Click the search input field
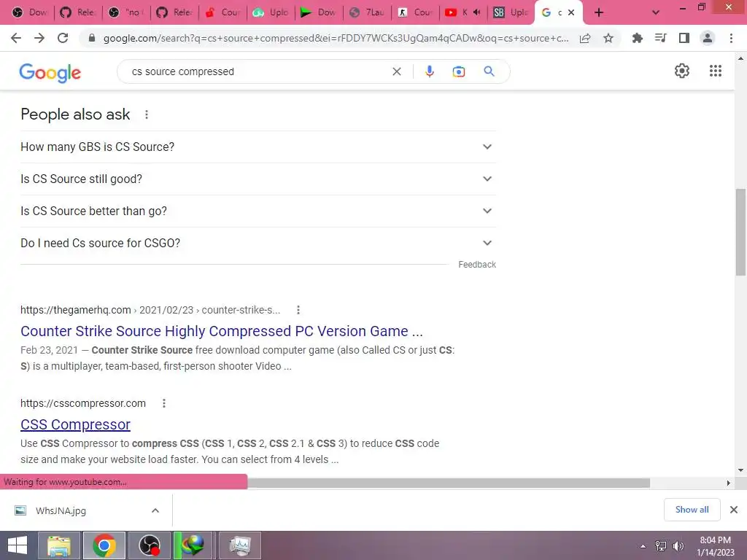Viewport: 747px width, 560px height. pos(258,71)
